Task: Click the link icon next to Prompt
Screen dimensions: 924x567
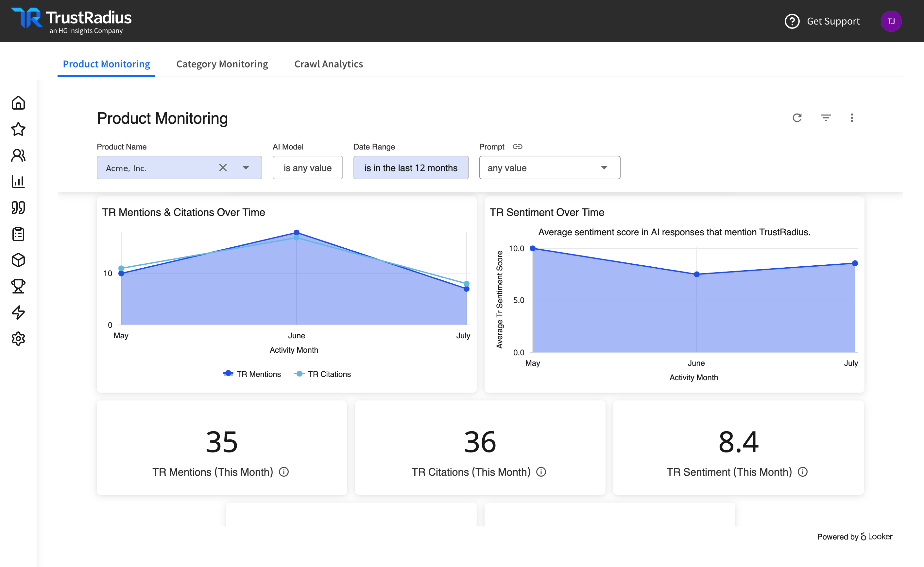Action: pos(517,147)
